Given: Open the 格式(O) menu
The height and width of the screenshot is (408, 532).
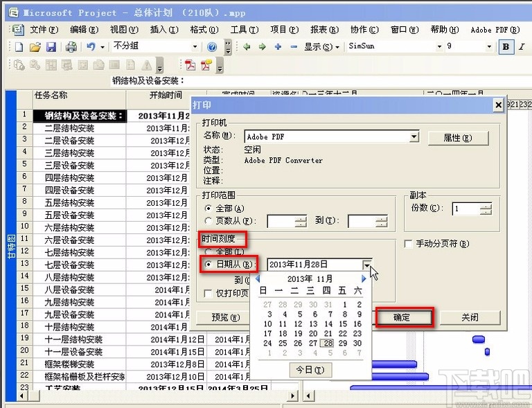Looking at the screenshot, I should coord(204,30).
